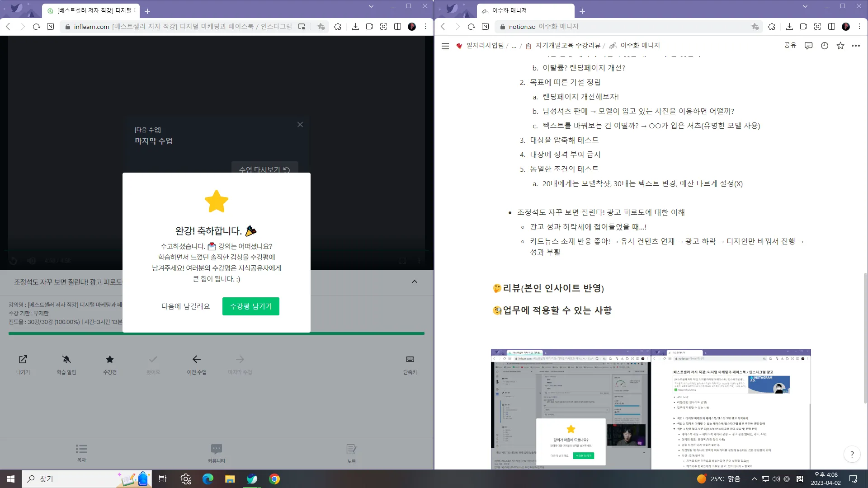This screenshot has height=488, width=868.
Task: Open Notion sidebar hamburger menu
Action: pos(445,46)
